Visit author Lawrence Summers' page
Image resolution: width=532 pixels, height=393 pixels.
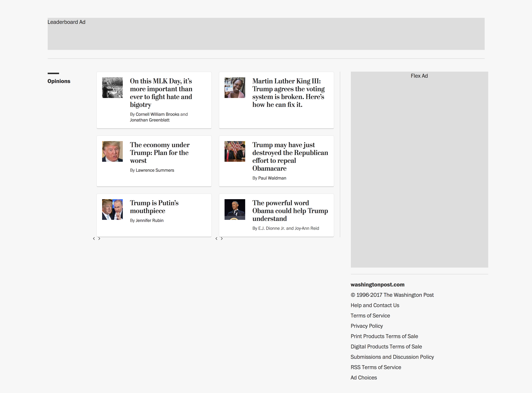(155, 170)
